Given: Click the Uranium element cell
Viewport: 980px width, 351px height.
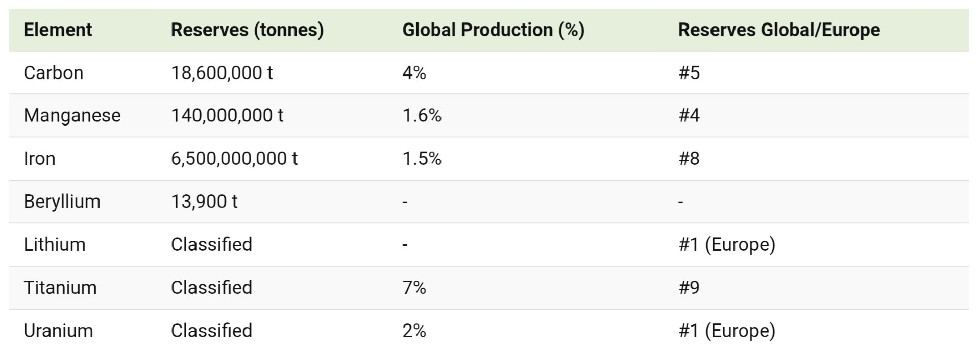Looking at the screenshot, I should (58, 331).
